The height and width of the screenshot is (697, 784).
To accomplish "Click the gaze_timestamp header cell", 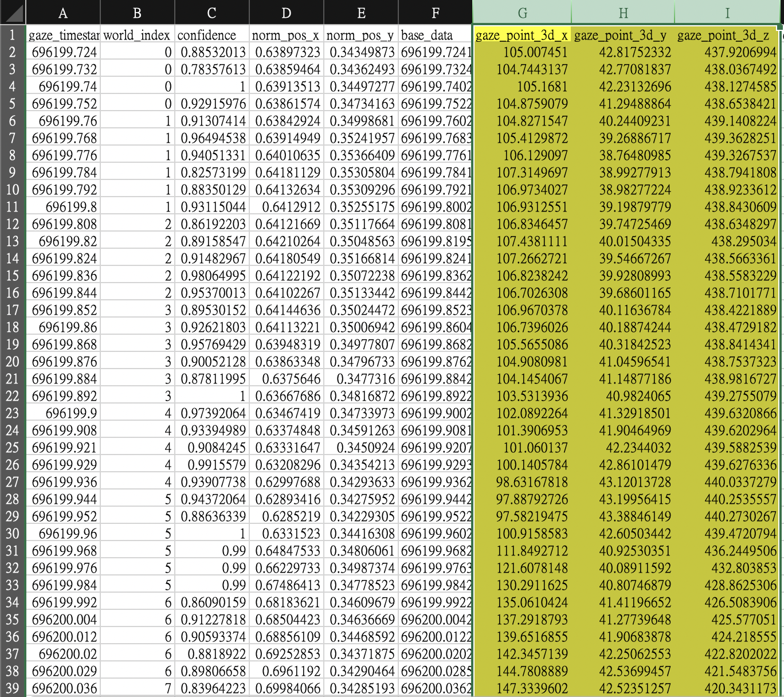I will (x=63, y=35).
